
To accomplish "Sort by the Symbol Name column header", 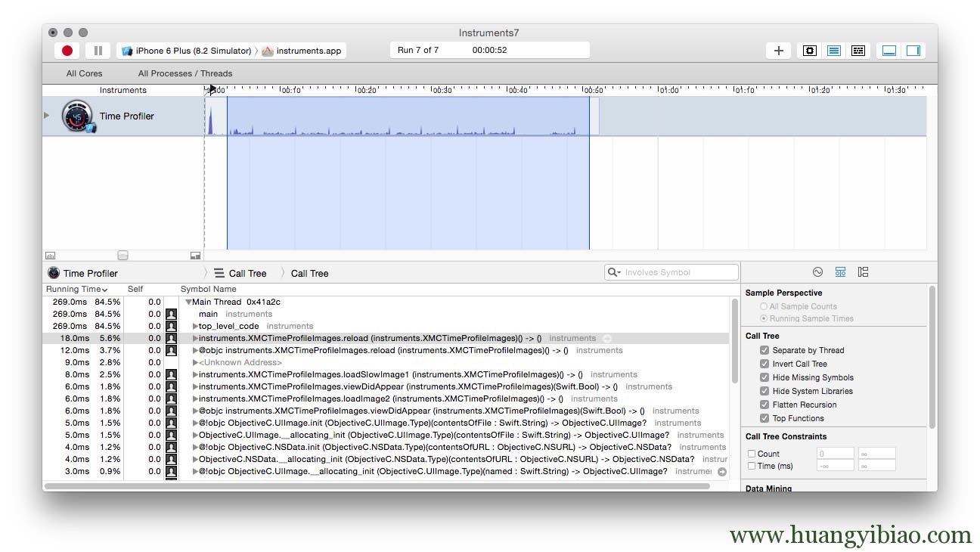I will 209,289.
